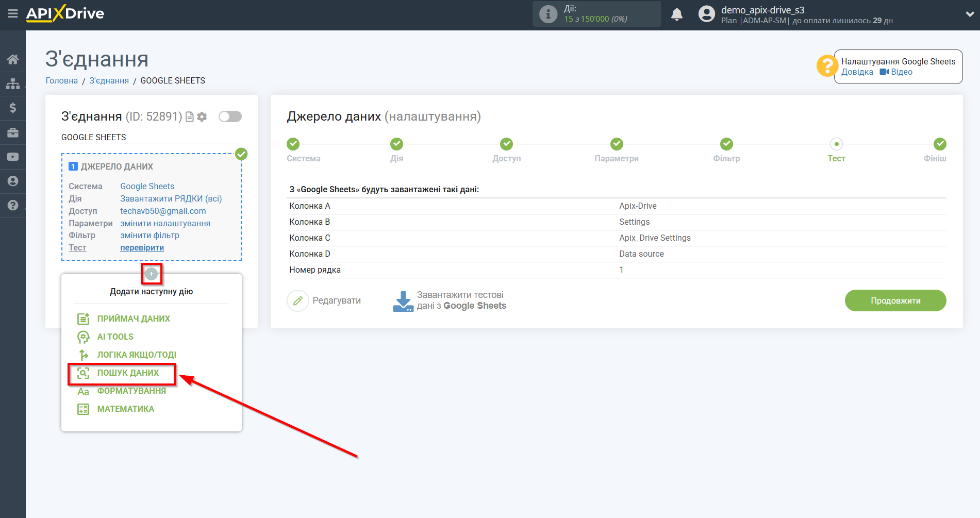Image resolution: width=980 pixels, height=518 pixels.
Task: Click the перевірити test link
Action: (x=142, y=248)
